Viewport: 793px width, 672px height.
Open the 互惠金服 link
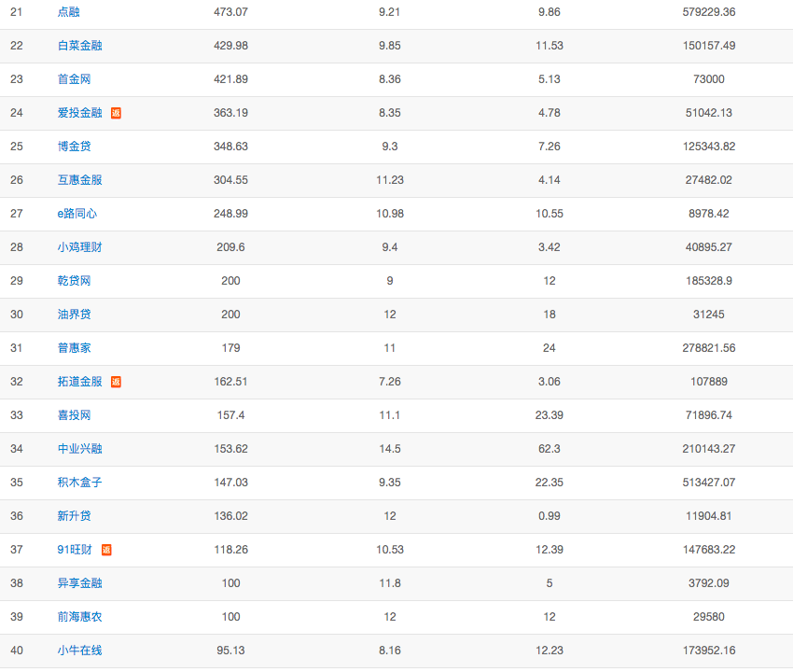click(80, 179)
